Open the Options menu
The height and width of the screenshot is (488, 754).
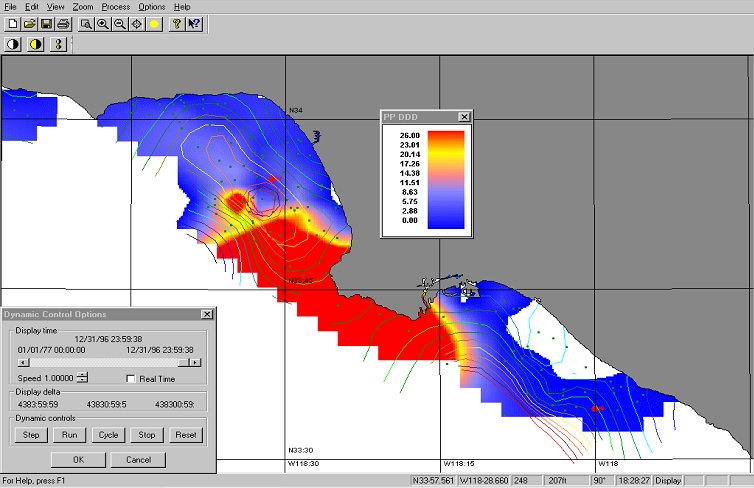tap(152, 6)
